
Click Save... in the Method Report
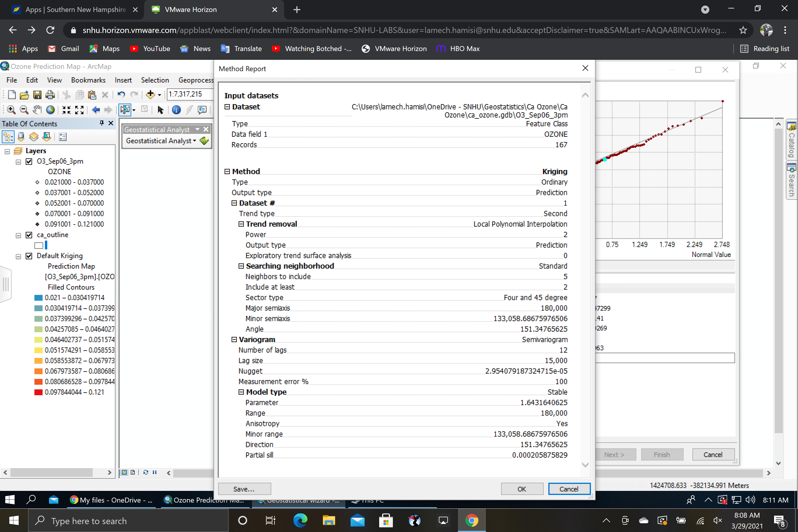[244, 489]
